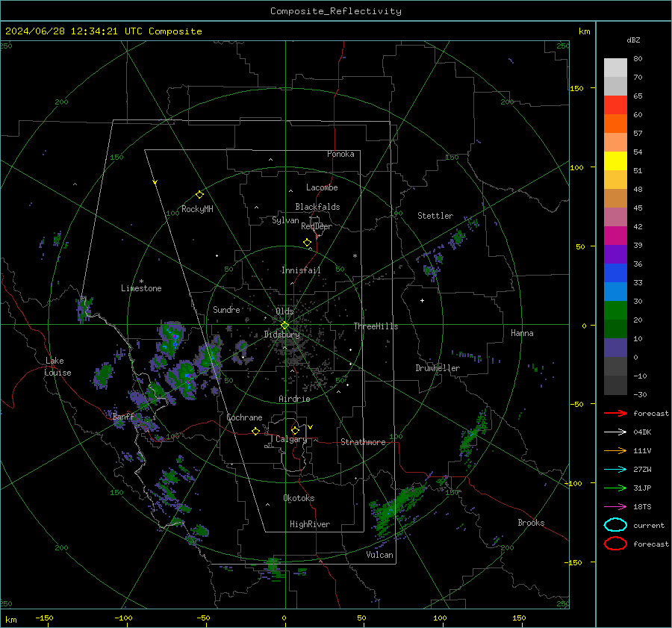Click the cyan 27ZW arrow in legend
The height and width of the screenshot is (628, 672).
pyautogui.click(x=615, y=470)
